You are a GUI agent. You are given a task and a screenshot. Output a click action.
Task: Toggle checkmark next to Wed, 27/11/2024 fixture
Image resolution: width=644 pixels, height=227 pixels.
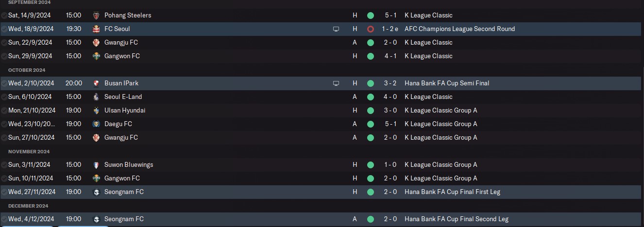(4, 192)
